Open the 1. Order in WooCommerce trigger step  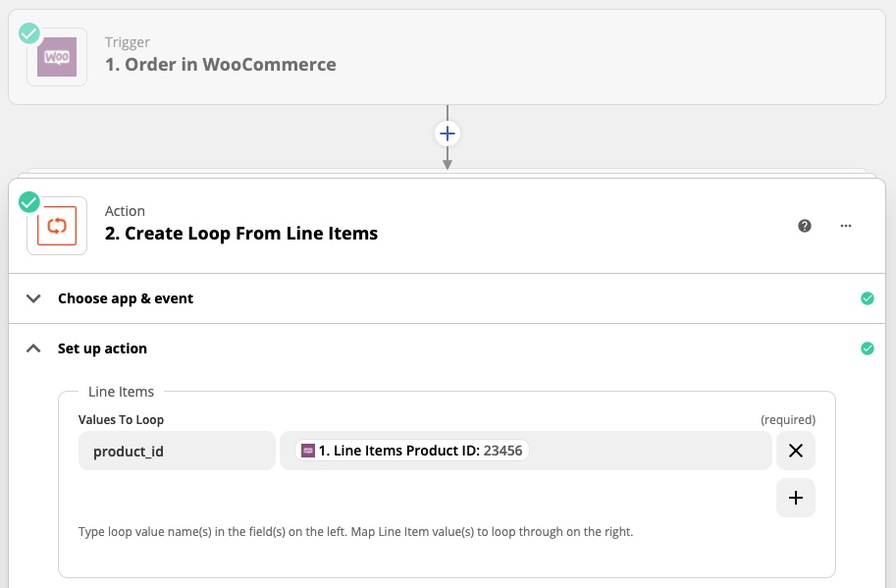tap(221, 65)
